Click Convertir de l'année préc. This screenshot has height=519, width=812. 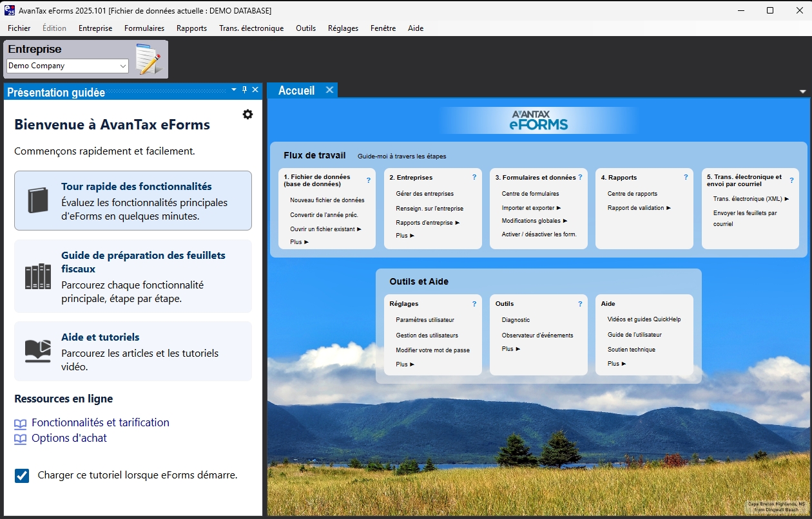(324, 215)
